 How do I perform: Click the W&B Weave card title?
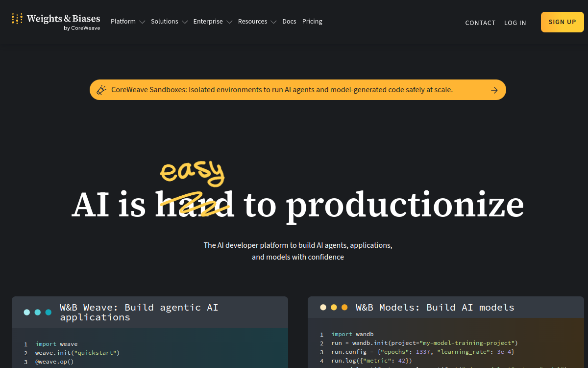139,312
